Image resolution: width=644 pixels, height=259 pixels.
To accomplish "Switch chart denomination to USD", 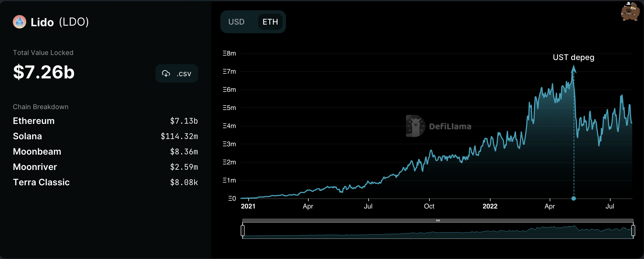I will [236, 22].
